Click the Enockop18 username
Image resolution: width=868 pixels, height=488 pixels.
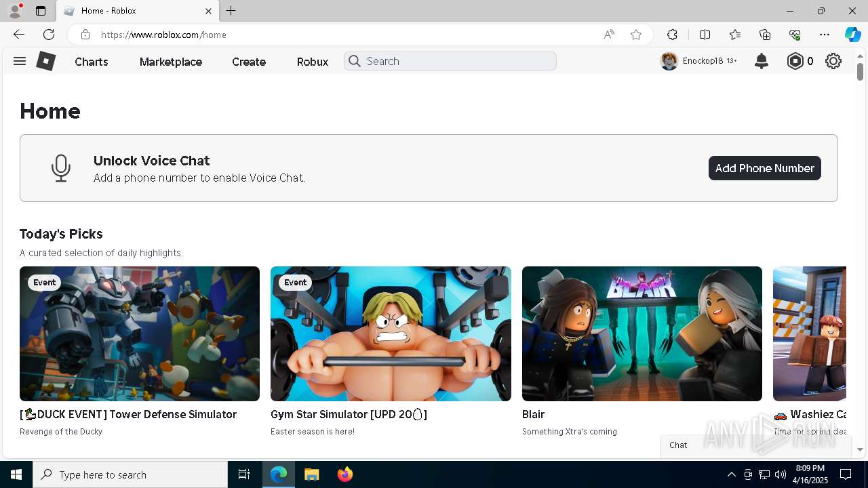[703, 61]
